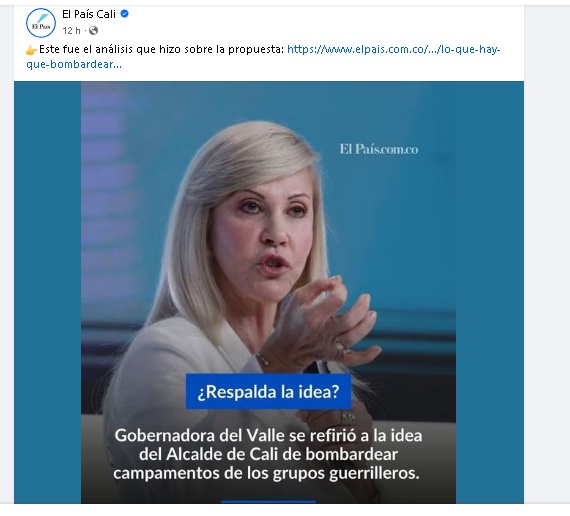Viewport: 570px width, 516px height.
Task: Click the blue bar at image bottom
Action: click(x=268, y=502)
